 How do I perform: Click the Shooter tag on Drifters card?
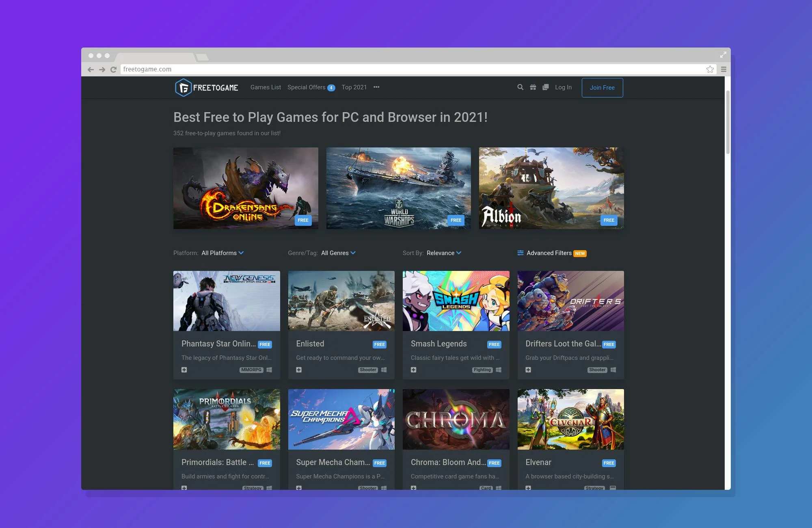coord(597,370)
